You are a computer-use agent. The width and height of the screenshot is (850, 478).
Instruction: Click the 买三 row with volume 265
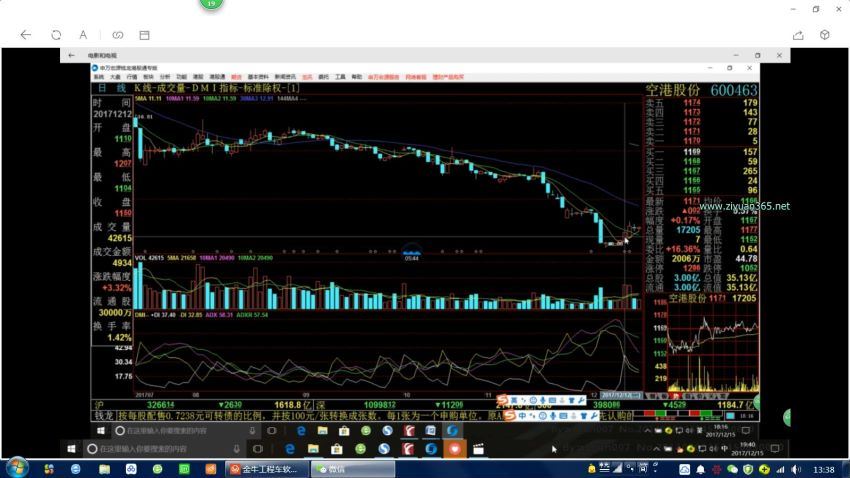[701, 171]
